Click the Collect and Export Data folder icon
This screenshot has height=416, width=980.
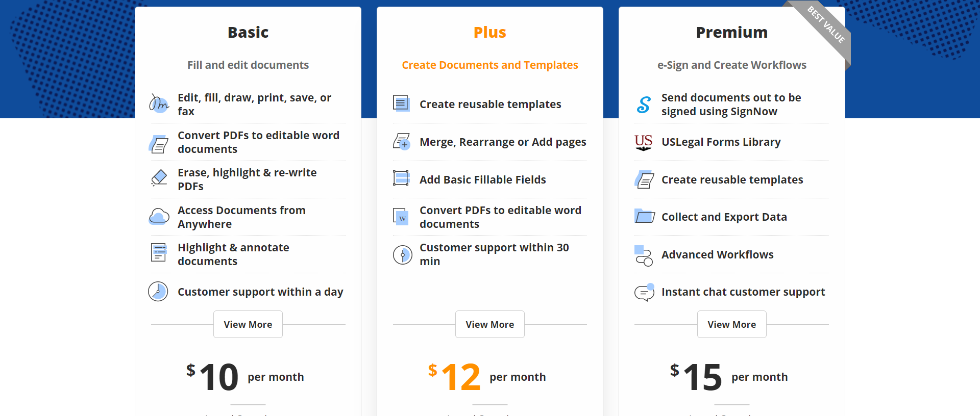(644, 216)
